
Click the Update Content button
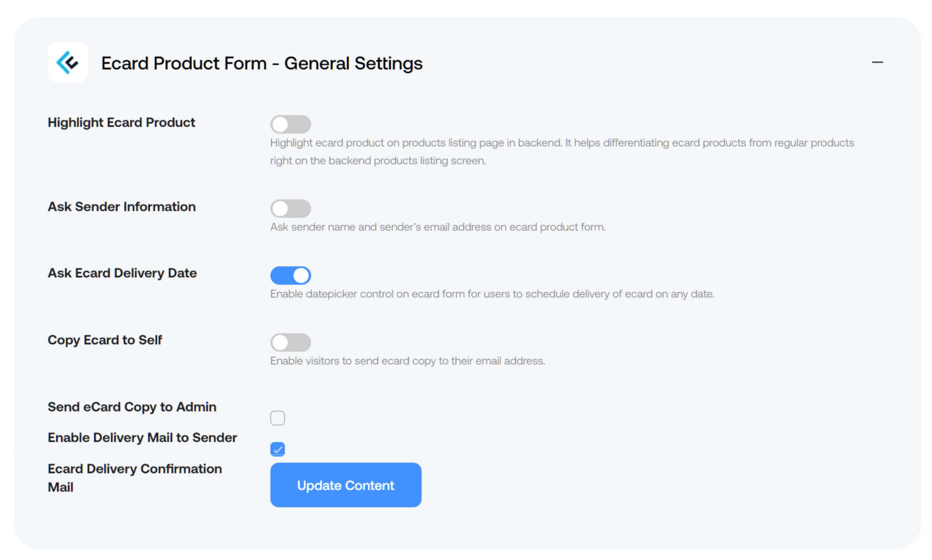point(346,485)
